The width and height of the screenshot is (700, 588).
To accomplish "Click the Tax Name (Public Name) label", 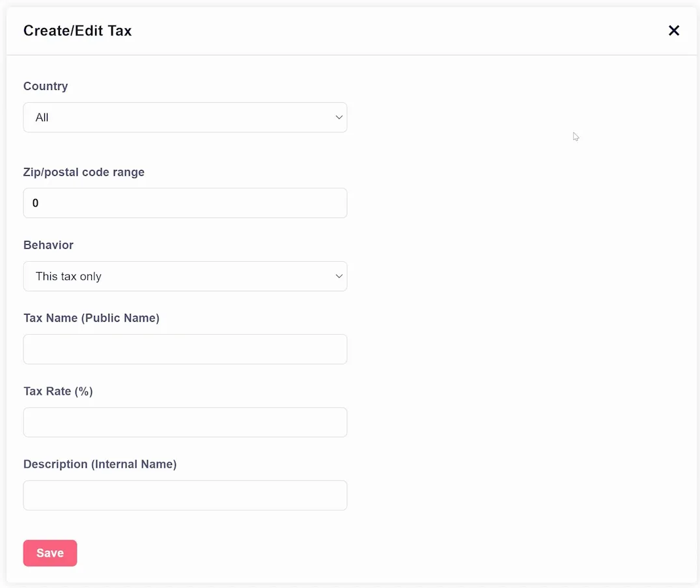I will [x=92, y=318].
